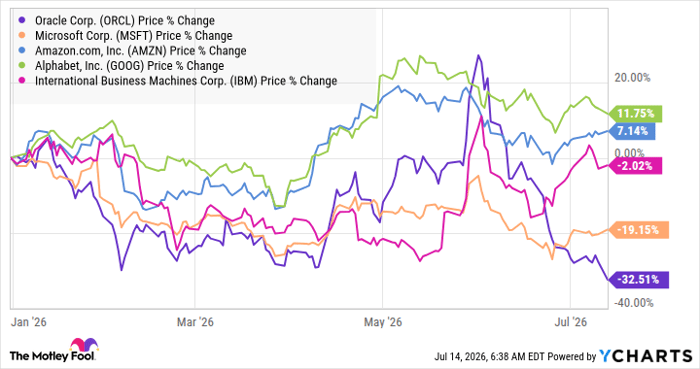This screenshot has width=700, height=369.
Task: Select the International Business Machines legend label
Action: (186, 81)
